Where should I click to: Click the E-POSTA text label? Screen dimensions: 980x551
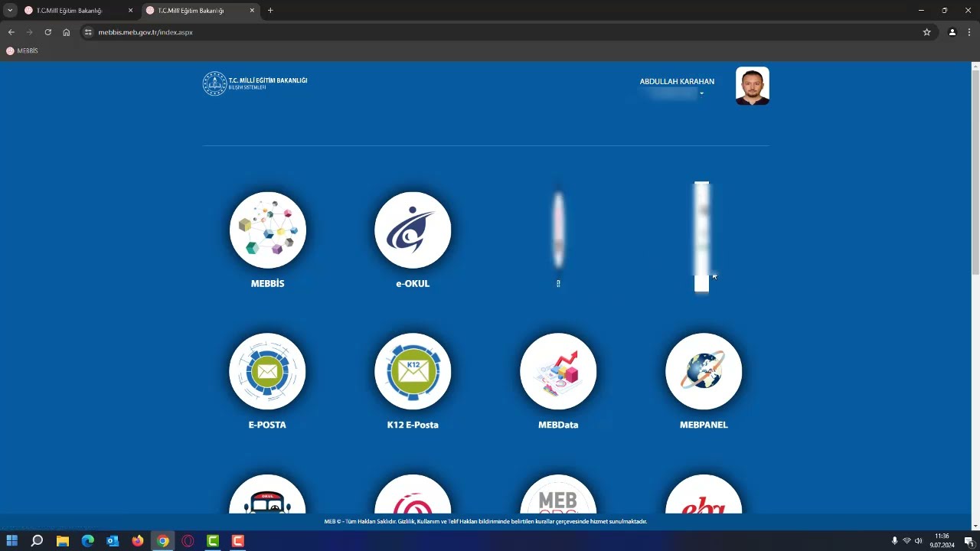click(x=267, y=425)
